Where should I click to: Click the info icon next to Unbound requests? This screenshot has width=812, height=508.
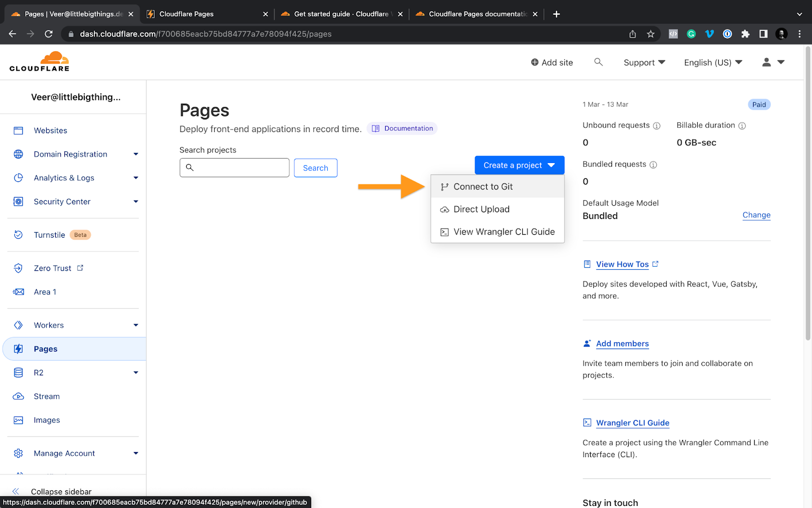657,125
